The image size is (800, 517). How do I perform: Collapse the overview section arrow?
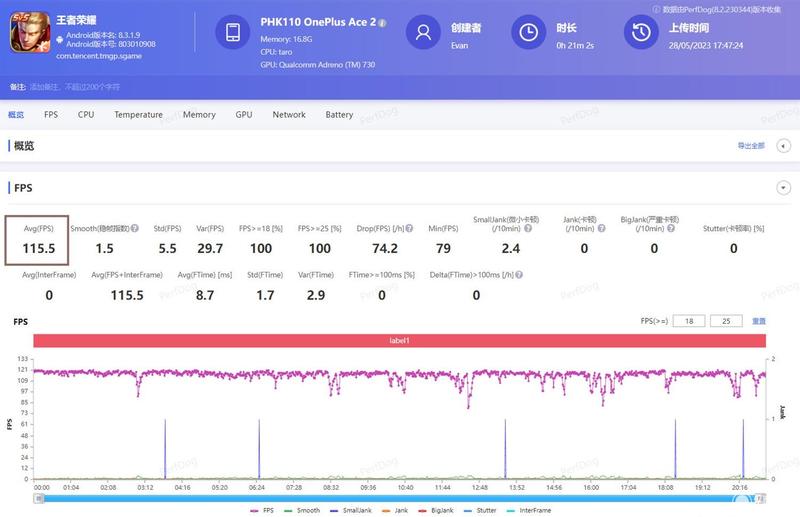[783, 146]
